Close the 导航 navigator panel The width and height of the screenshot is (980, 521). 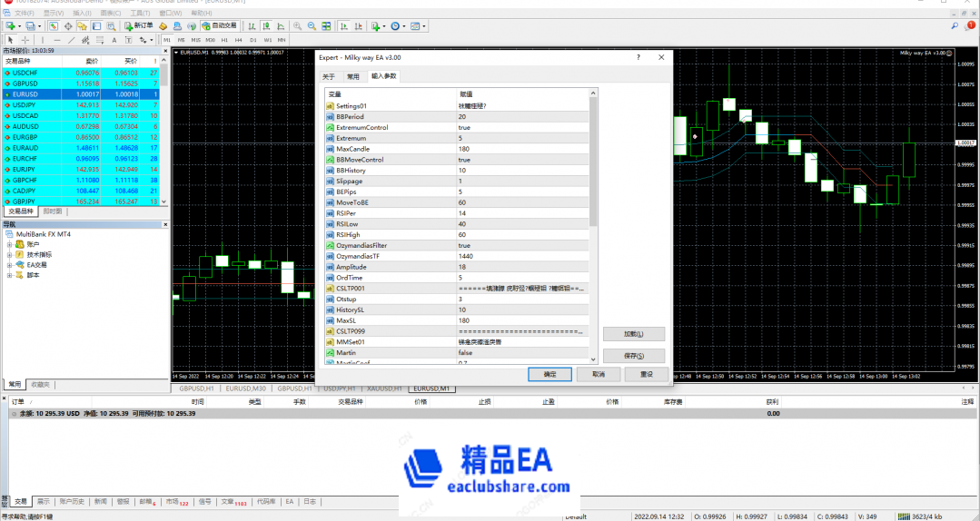click(x=165, y=224)
